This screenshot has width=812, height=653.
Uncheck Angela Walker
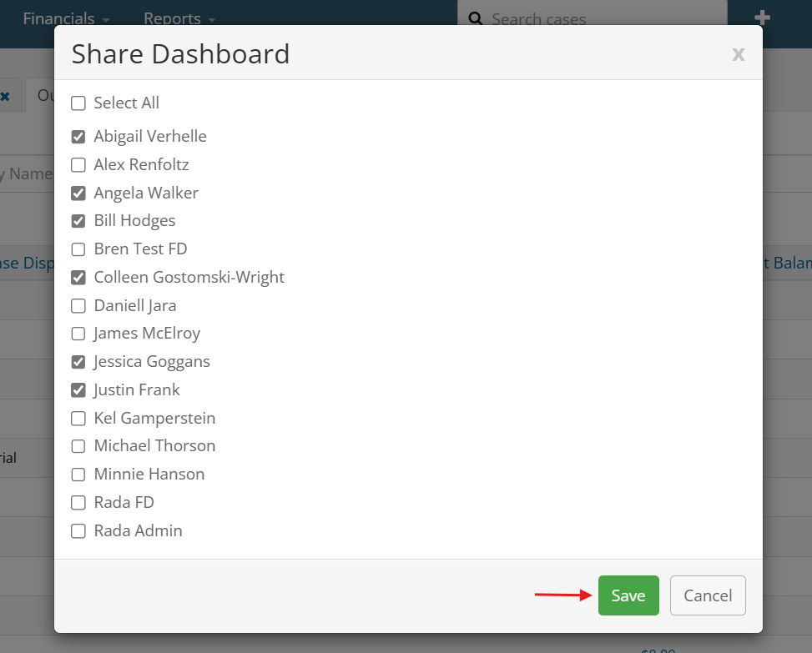coord(78,193)
